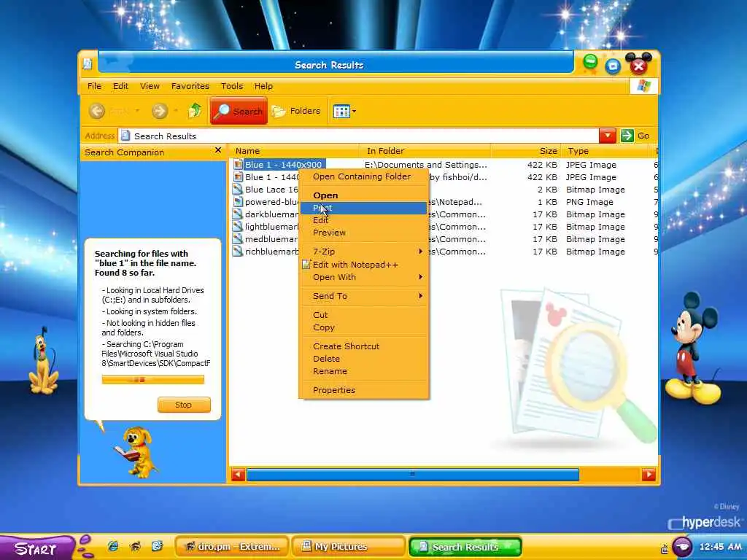The height and width of the screenshot is (560, 747).
Task: Expand the address bar dropdown arrow
Action: (x=608, y=136)
